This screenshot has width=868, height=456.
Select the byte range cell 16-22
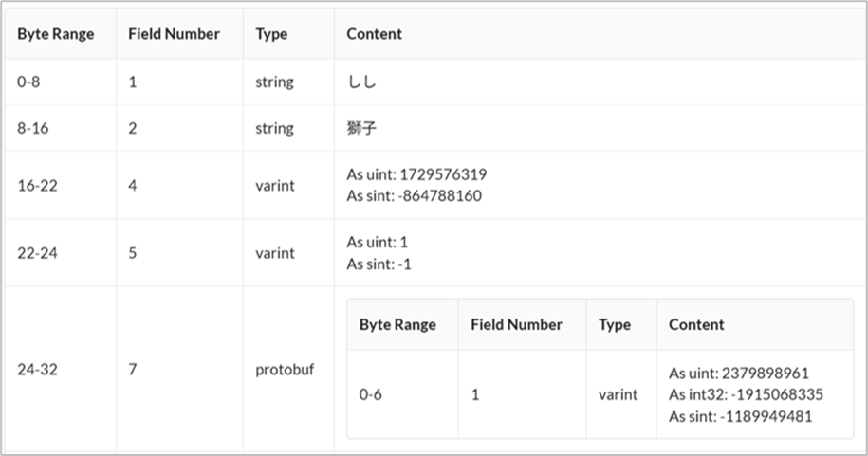click(37, 186)
